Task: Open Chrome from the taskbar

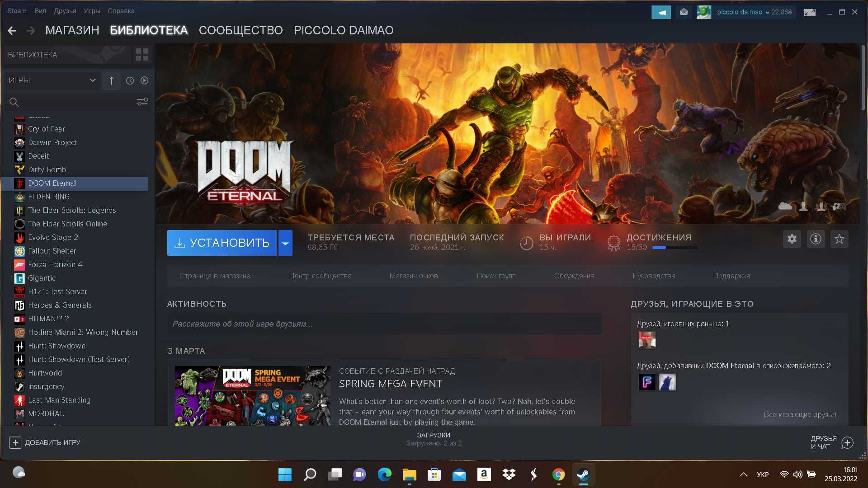Action: [x=558, y=474]
